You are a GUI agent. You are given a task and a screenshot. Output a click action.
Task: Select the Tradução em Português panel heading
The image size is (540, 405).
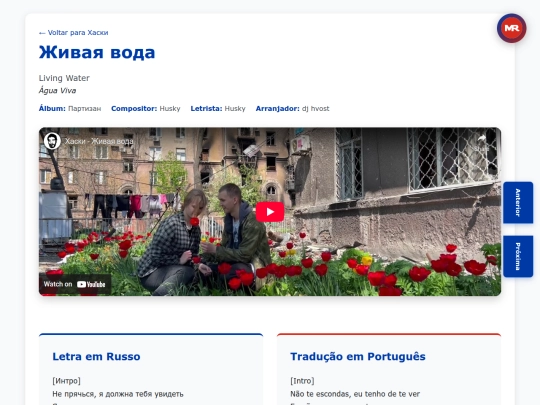pos(358,356)
